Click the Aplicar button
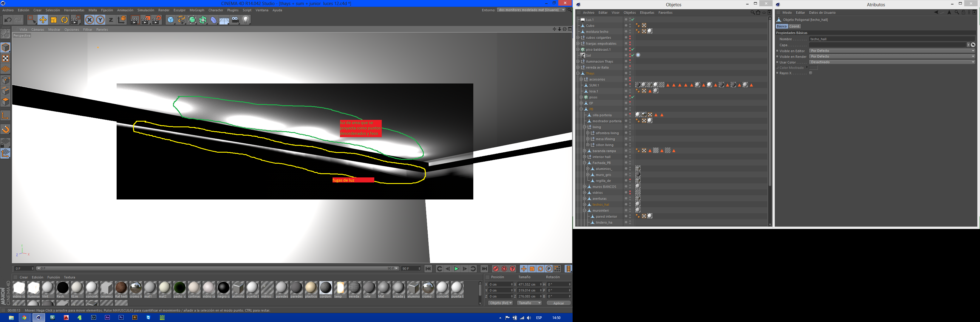The image size is (980, 322). point(559,303)
